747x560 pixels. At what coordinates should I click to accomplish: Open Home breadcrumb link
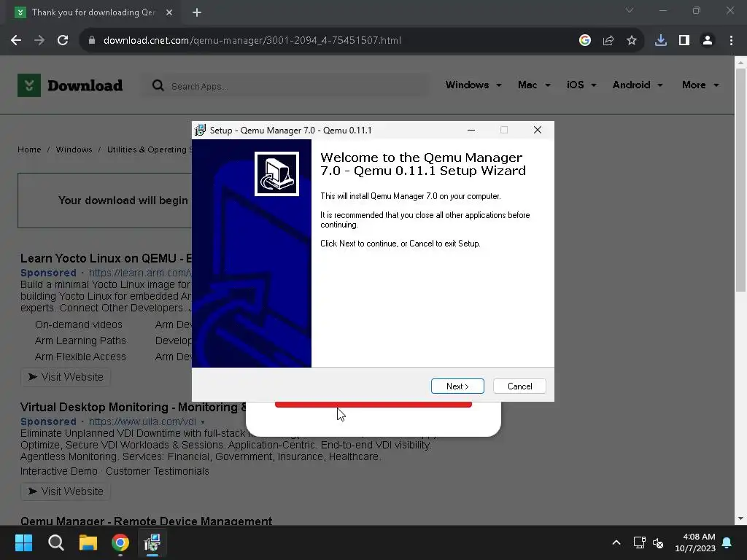coord(29,149)
